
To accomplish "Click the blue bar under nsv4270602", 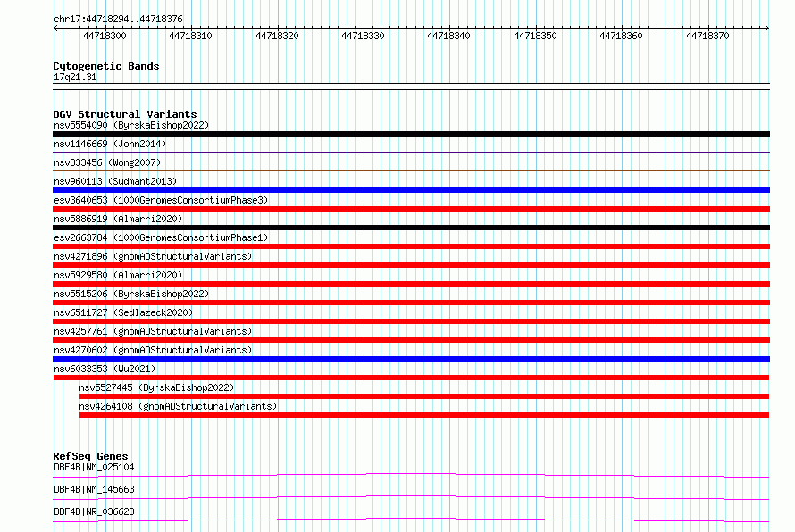I will tap(411, 359).
